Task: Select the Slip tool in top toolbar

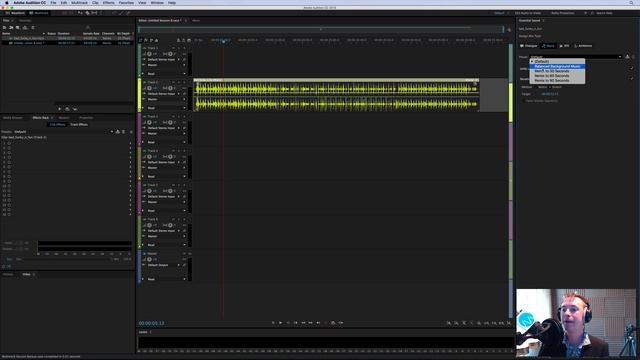Action: pyautogui.click(x=94, y=13)
